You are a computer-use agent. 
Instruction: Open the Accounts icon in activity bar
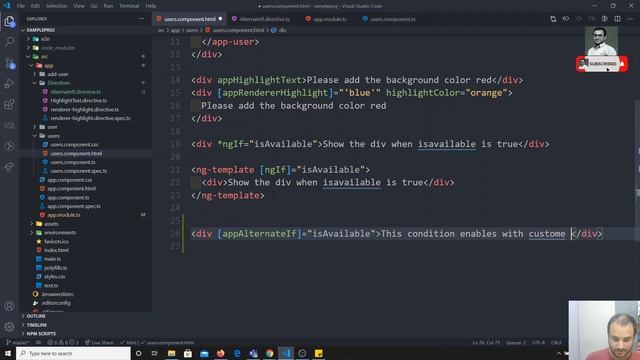(9, 306)
